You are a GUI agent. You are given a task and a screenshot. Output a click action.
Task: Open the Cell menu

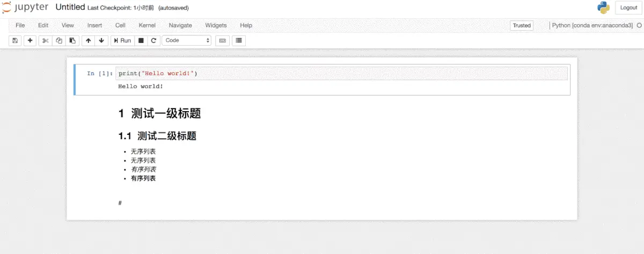coord(120,25)
